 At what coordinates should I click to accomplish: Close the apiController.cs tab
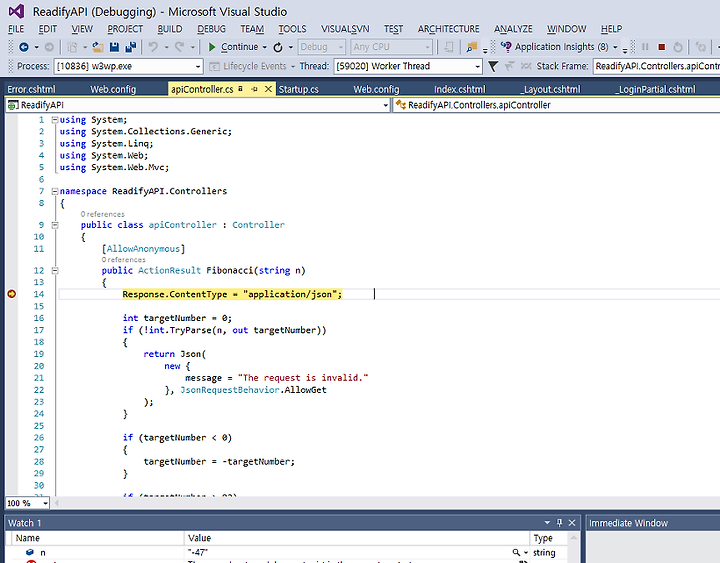(269, 89)
